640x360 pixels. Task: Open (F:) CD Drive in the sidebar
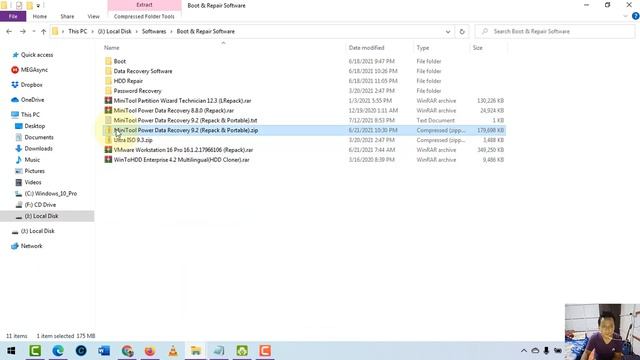click(40, 204)
